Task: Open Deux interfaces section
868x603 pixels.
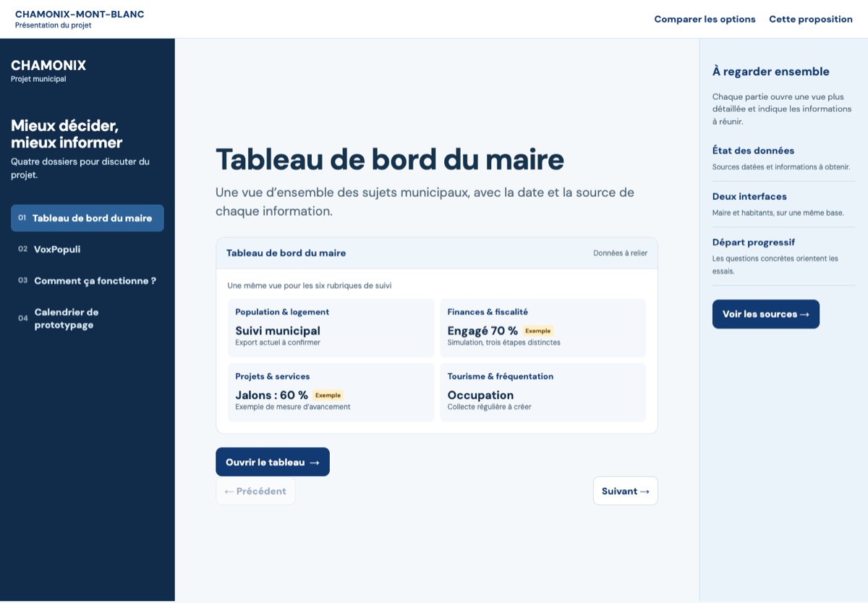Action: click(783, 204)
